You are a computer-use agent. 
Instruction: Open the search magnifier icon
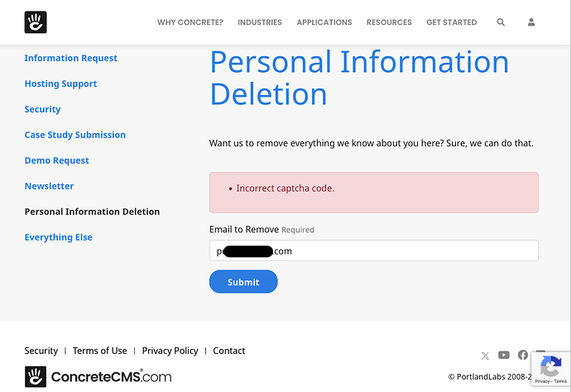point(501,22)
